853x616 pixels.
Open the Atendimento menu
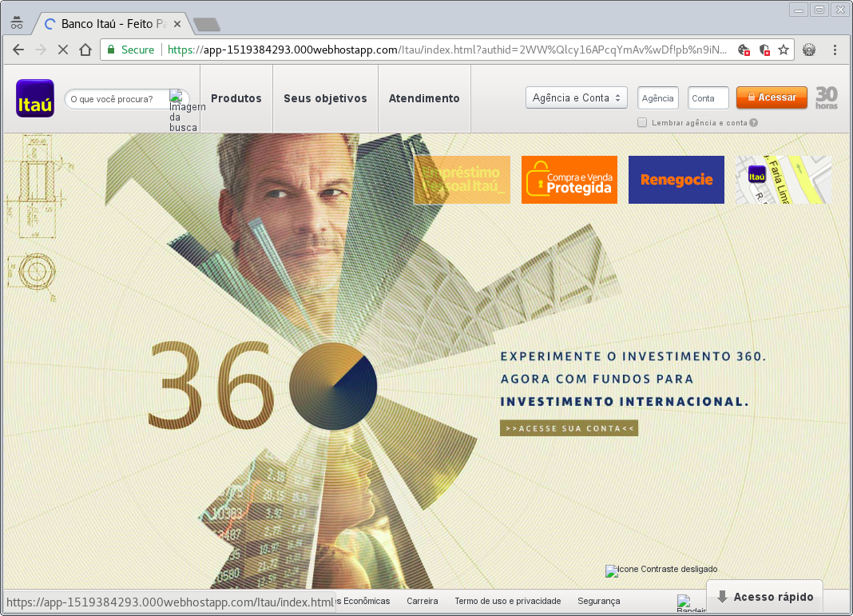click(x=424, y=98)
